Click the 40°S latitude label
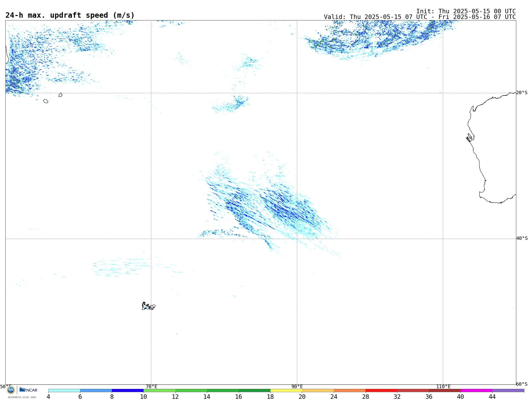The width and height of the screenshot is (532, 400). pos(522,238)
